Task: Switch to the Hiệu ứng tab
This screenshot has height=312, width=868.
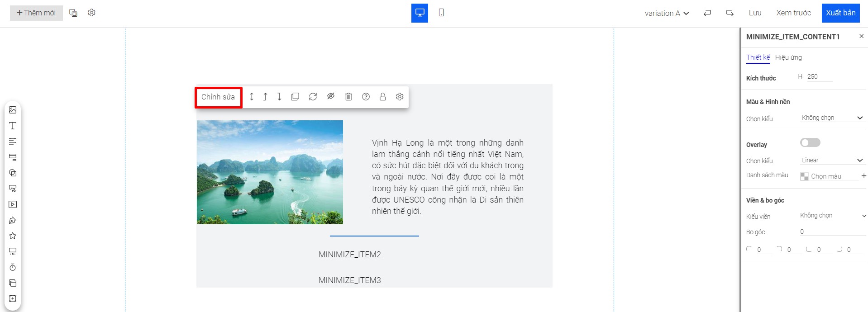Action: (x=788, y=57)
